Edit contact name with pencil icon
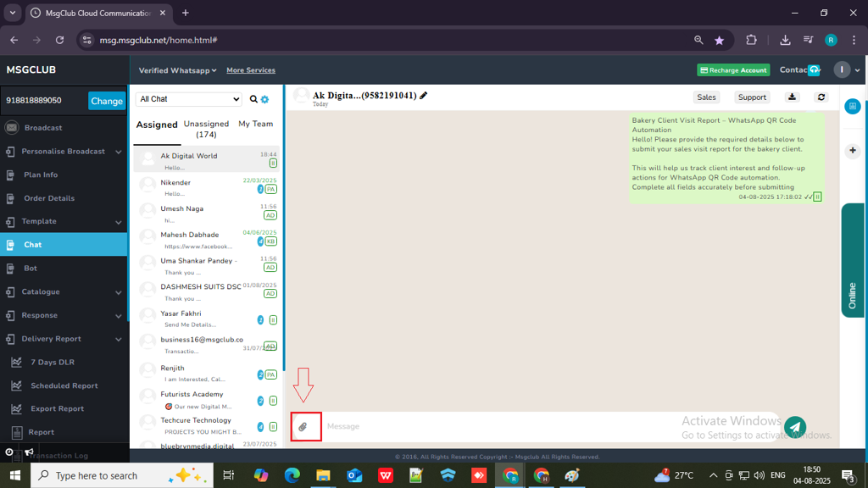This screenshot has width=868, height=488. pos(424,95)
